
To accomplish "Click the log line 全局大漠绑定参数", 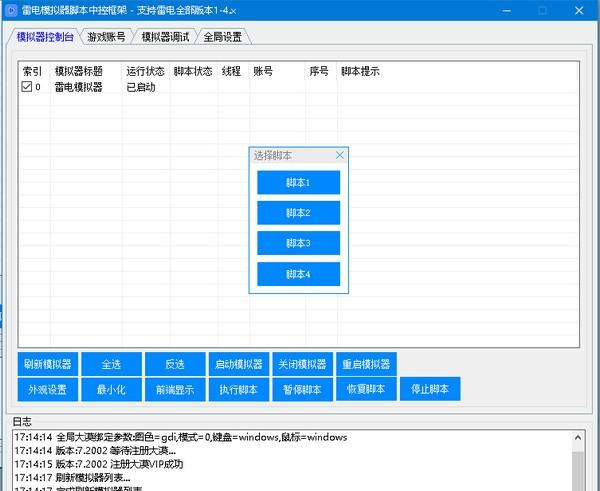I will [x=181, y=437].
